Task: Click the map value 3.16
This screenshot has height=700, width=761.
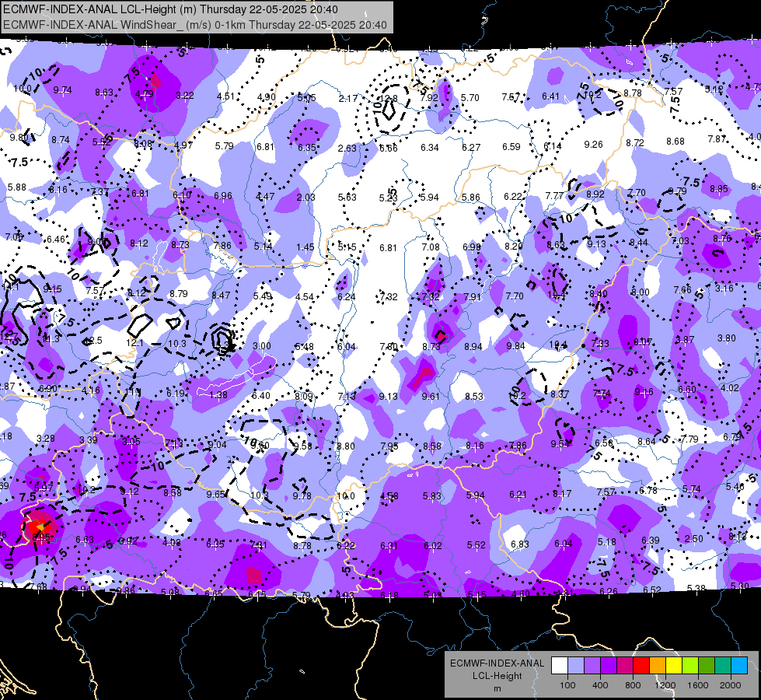Action: tap(724, 289)
